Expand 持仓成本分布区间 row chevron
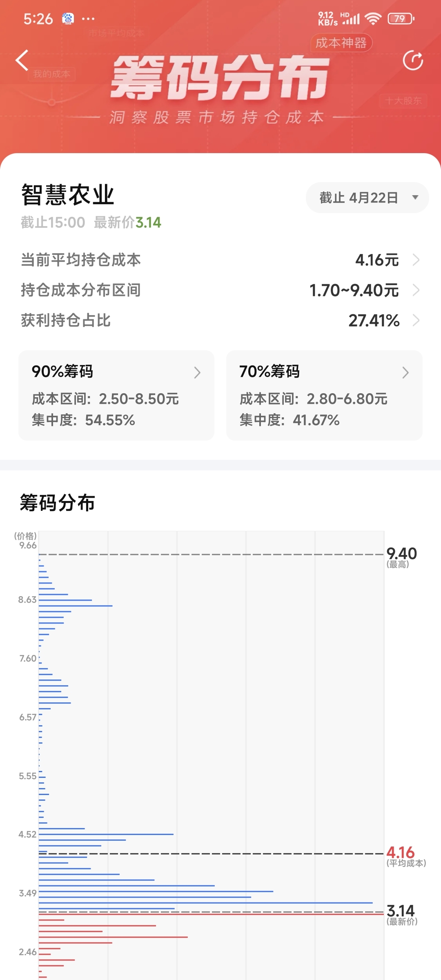Viewport: 441px width, 980px height. (416, 290)
